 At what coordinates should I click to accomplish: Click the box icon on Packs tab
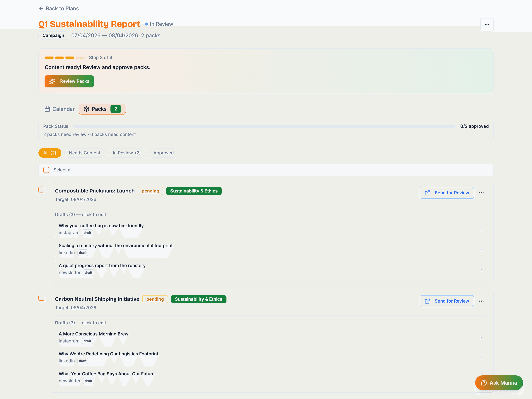pyautogui.click(x=86, y=109)
